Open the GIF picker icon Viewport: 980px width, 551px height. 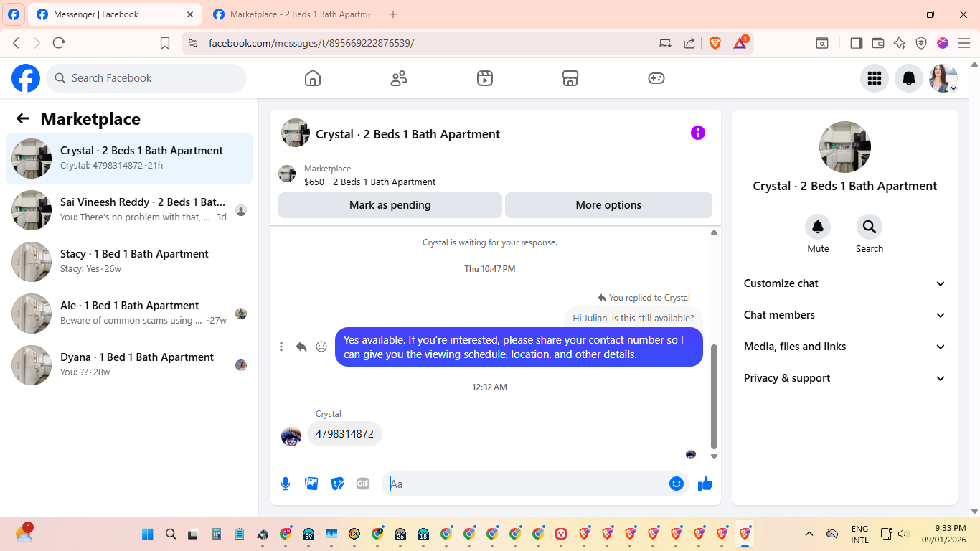[363, 484]
